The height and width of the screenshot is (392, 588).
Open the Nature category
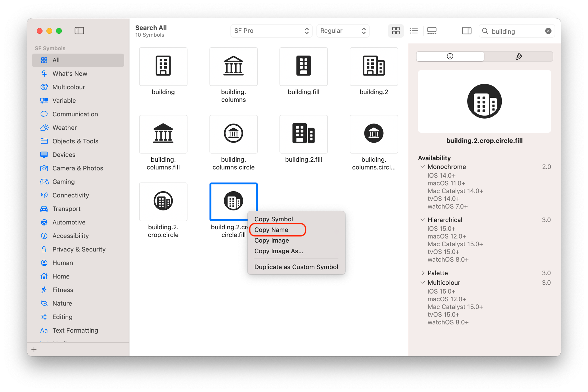point(78,304)
